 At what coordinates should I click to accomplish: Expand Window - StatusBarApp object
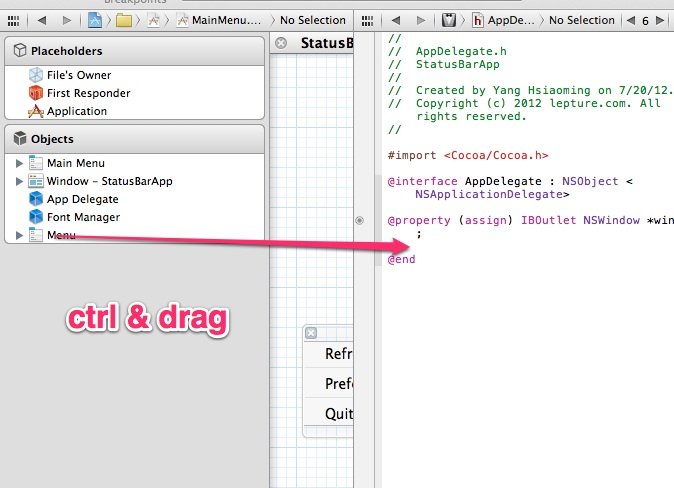coord(19,181)
